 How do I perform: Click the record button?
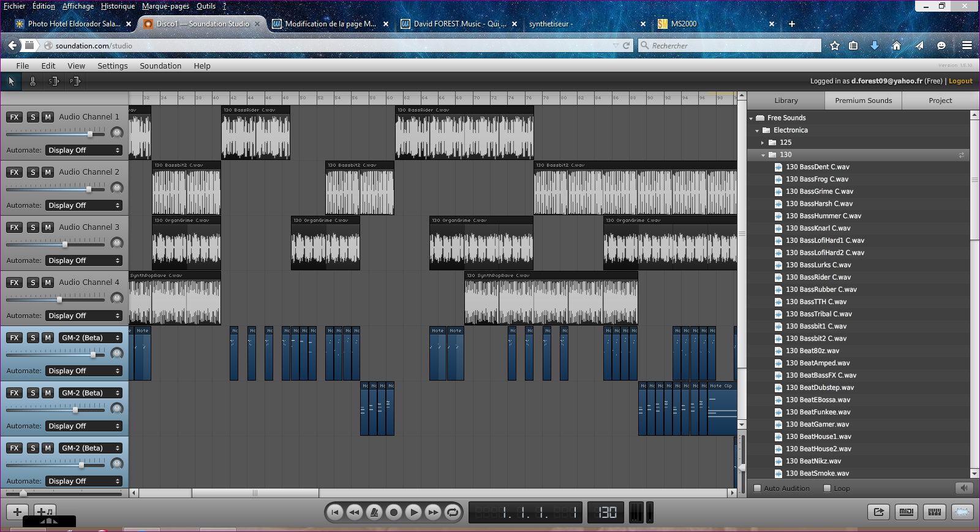click(x=393, y=512)
